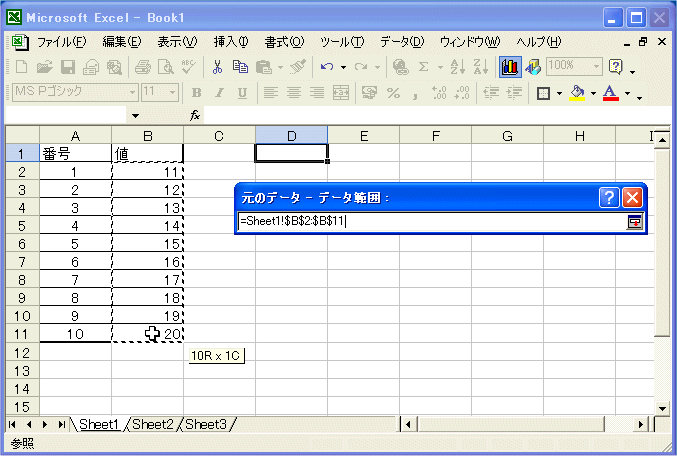Click the data range input field
The width and height of the screenshot is (677, 456).
tap(432, 222)
